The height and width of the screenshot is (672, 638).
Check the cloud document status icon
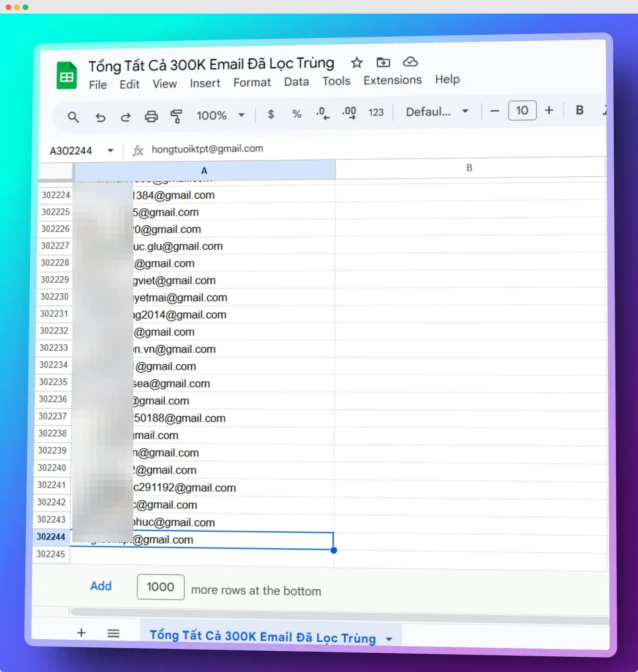coord(410,62)
